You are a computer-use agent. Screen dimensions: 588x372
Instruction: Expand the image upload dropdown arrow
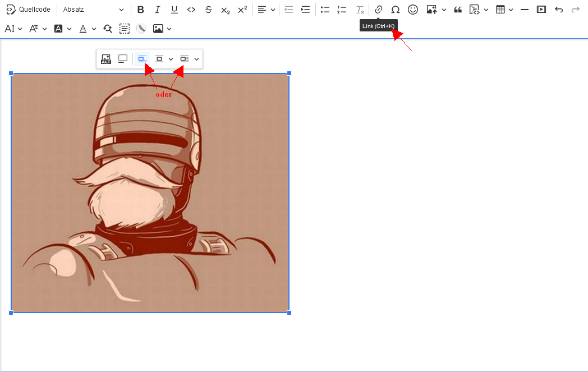[x=444, y=10]
